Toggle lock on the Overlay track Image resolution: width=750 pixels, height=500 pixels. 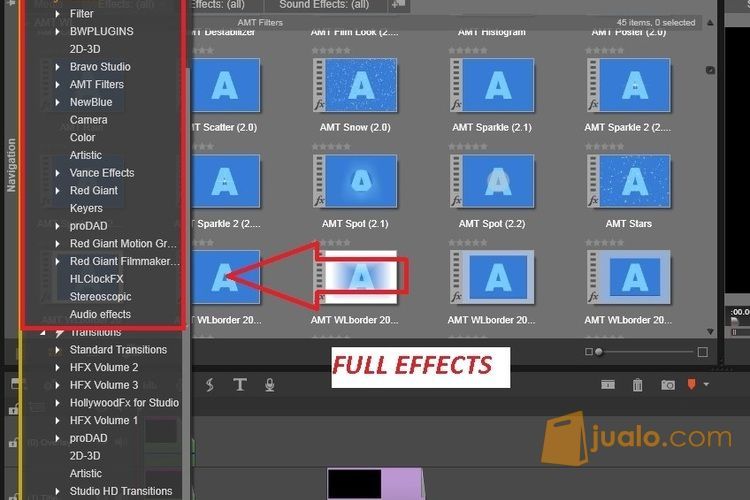[13, 443]
